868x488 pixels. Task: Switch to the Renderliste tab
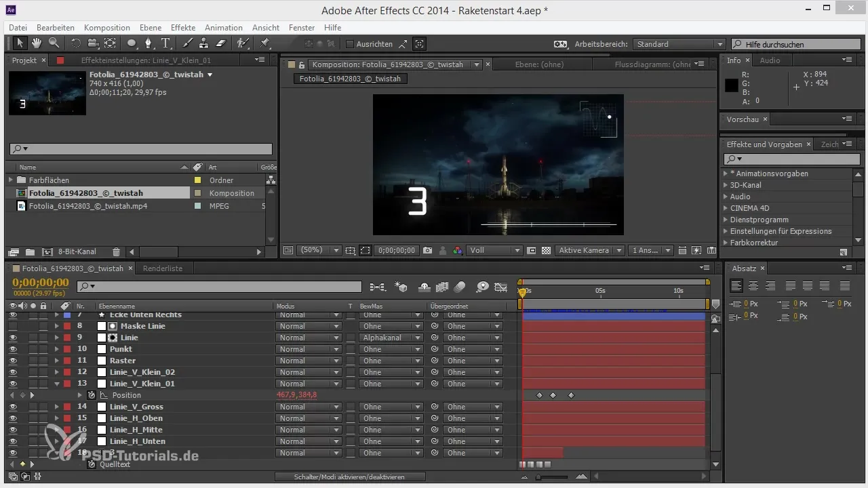coord(162,268)
